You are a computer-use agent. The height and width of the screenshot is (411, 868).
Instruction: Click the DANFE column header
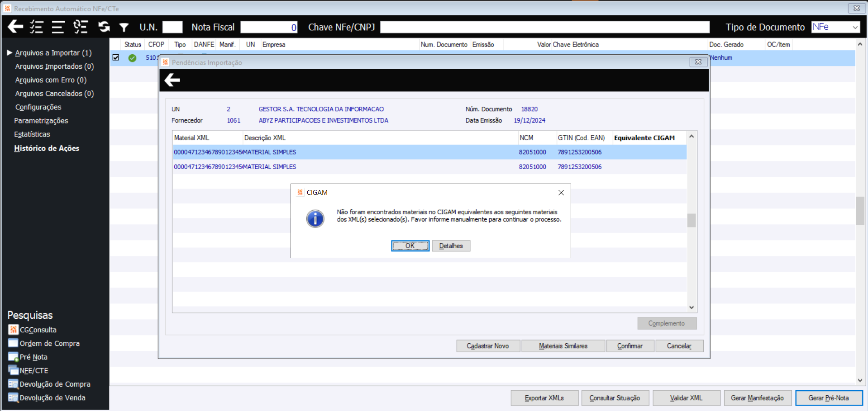point(204,44)
